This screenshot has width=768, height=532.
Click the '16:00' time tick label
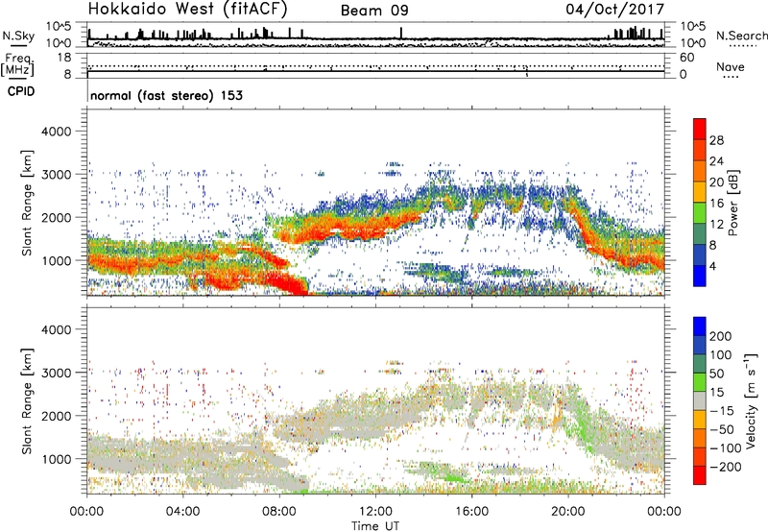(471, 512)
